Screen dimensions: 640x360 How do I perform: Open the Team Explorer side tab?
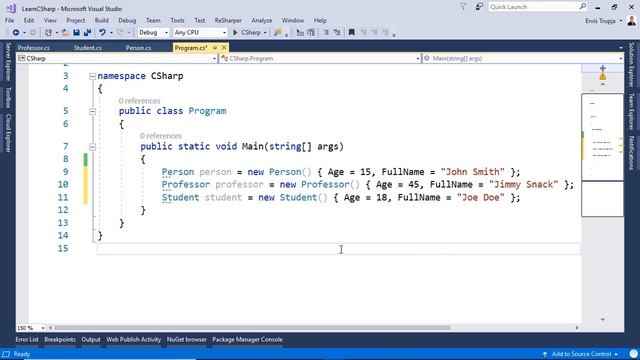click(x=631, y=111)
